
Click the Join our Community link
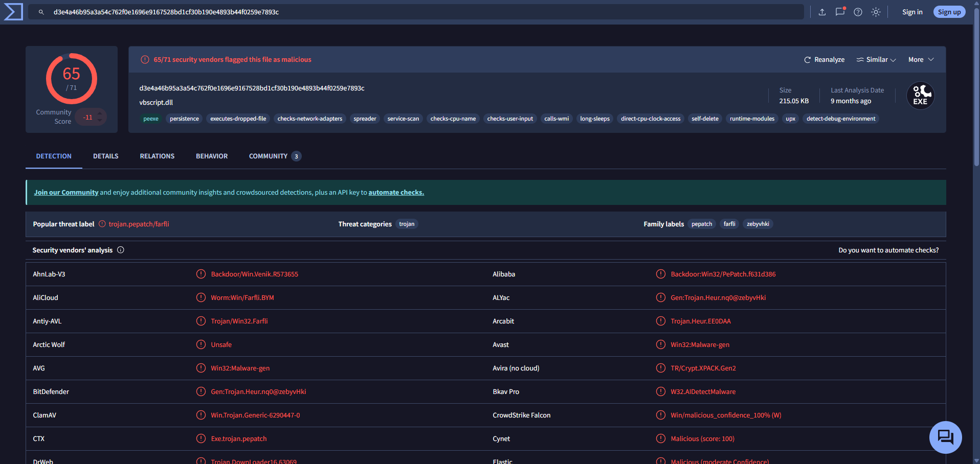click(66, 193)
